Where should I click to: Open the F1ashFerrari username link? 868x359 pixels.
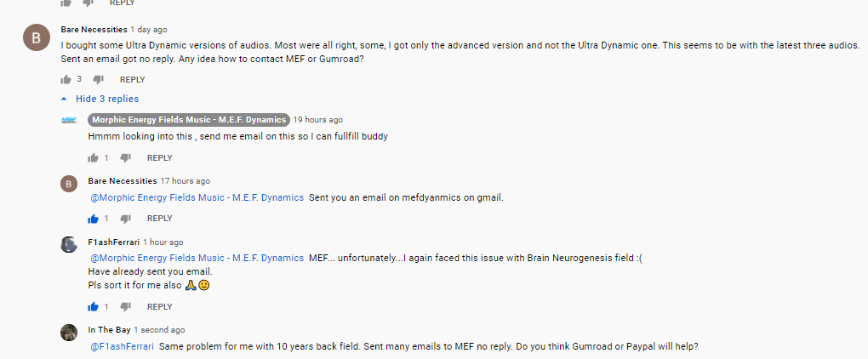pyautogui.click(x=114, y=242)
